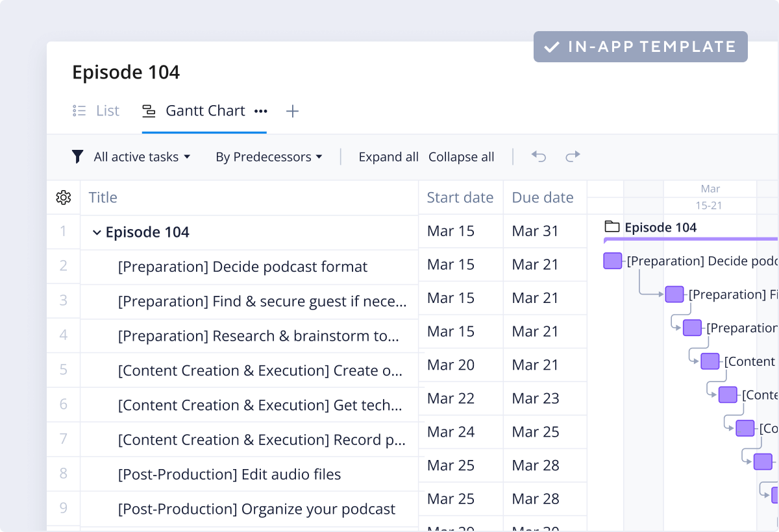
Task: Click Collapse all button
Action: pyautogui.click(x=462, y=157)
